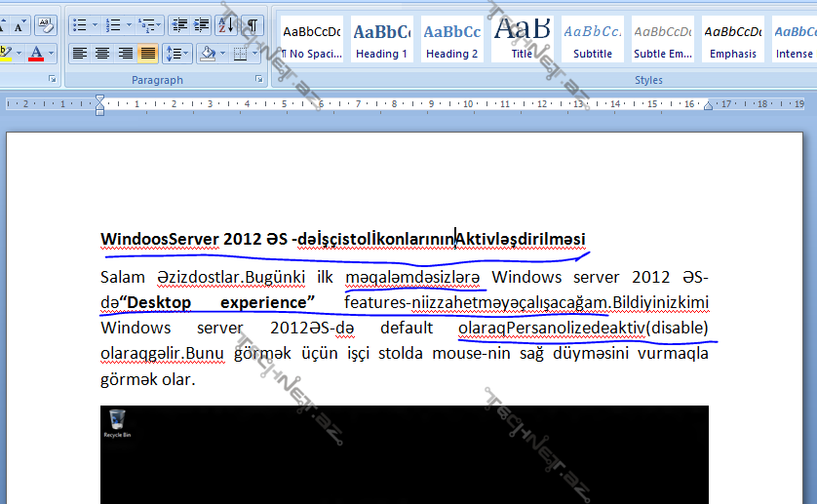Click the misspelled word WindoosServer in title
Viewport: 817px width, 504px height.
coord(160,239)
